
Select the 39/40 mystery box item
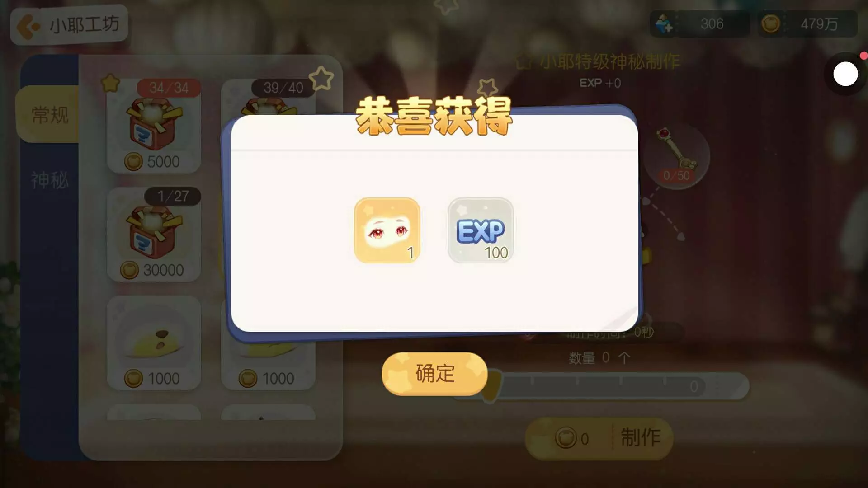click(269, 97)
